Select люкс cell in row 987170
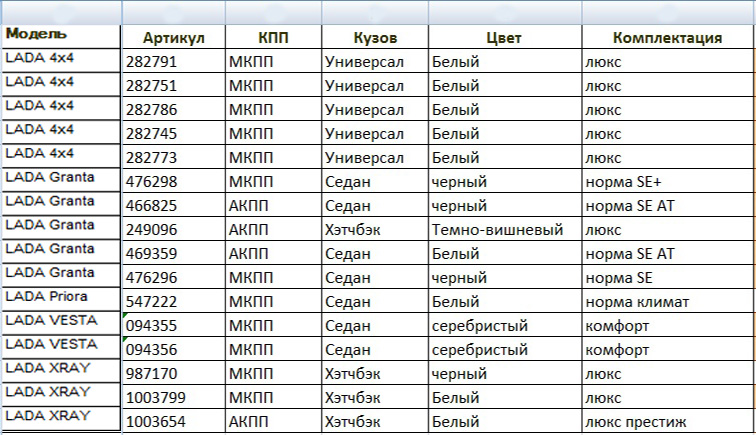The image size is (756, 435). (667, 373)
